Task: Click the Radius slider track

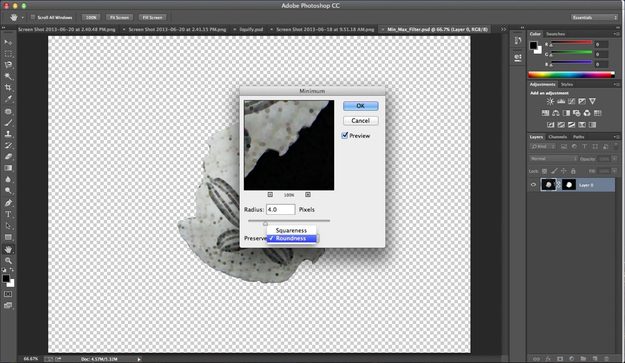Action: coord(289,220)
